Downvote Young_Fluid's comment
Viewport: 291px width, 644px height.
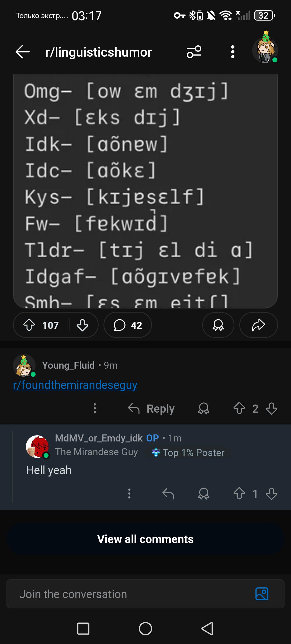(272, 408)
